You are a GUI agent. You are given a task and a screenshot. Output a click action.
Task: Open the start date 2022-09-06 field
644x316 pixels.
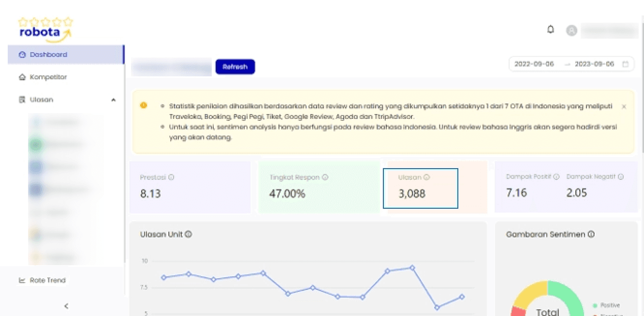click(534, 64)
